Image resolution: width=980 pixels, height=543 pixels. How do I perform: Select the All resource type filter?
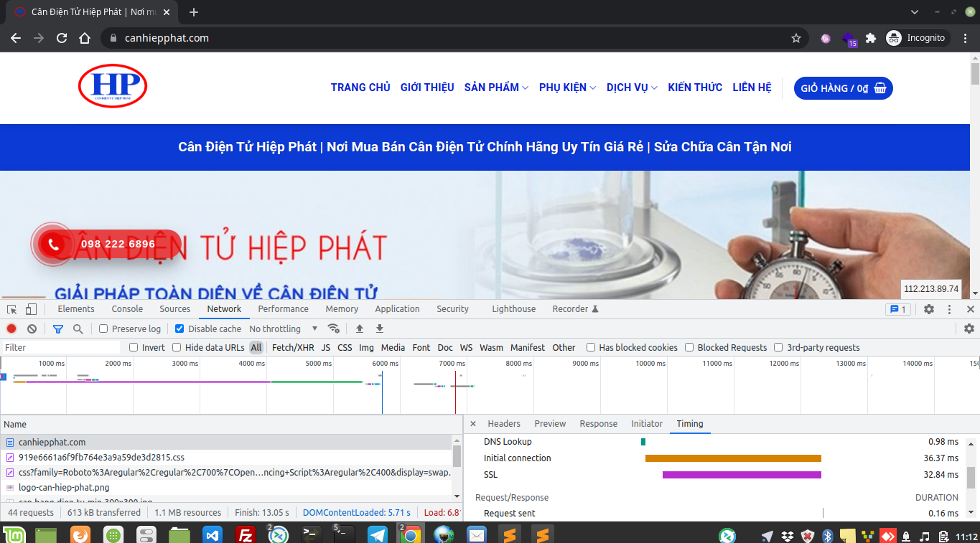click(x=256, y=347)
